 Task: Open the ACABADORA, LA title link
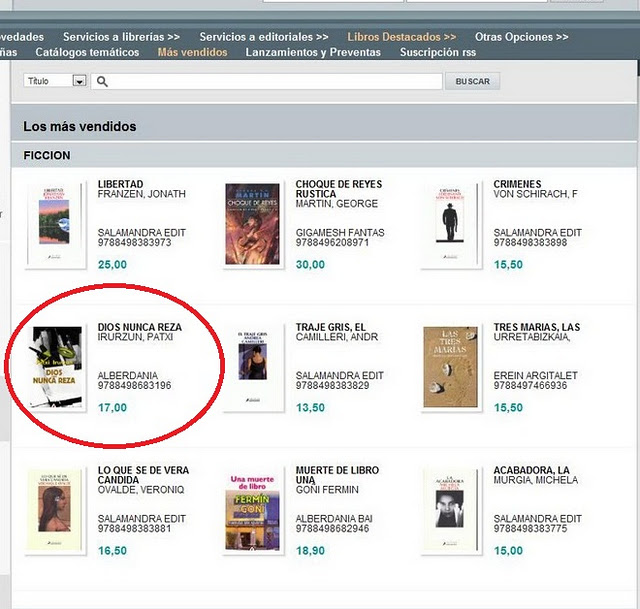531,470
